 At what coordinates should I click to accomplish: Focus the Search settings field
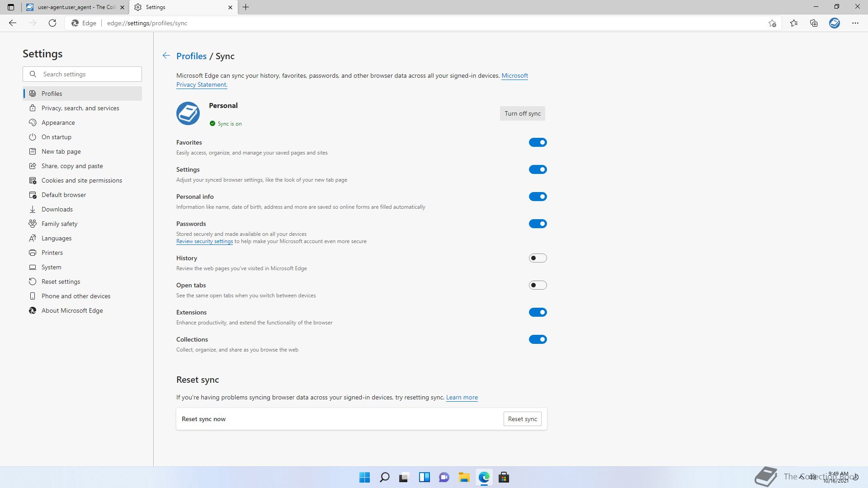pyautogui.click(x=82, y=74)
